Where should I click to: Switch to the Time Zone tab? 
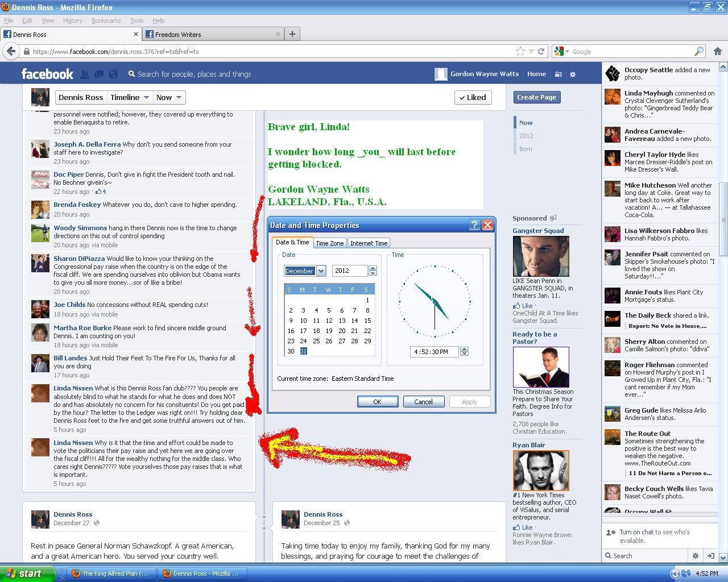pos(330,243)
